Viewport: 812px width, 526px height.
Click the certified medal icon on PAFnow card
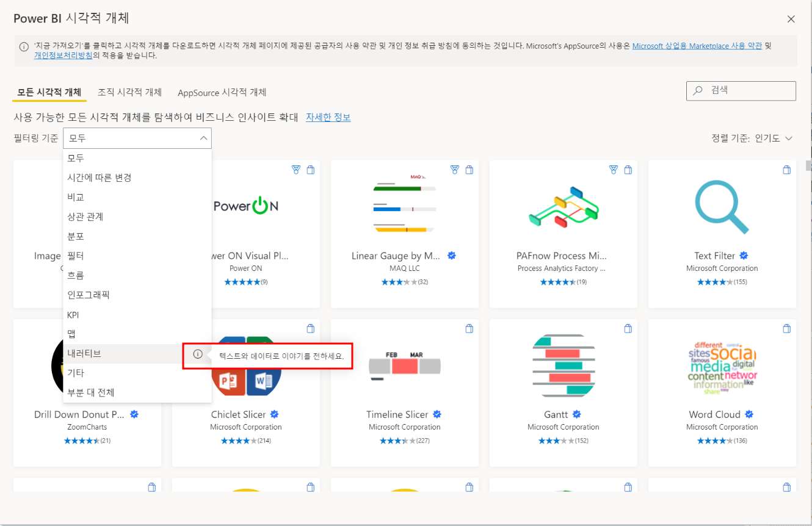[614, 170]
